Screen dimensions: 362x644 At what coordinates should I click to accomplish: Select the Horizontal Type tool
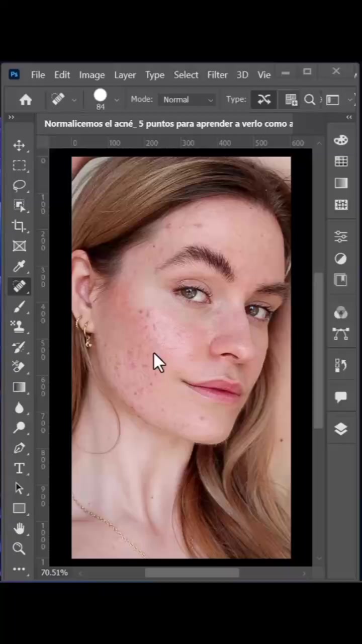[x=19, y=468]
